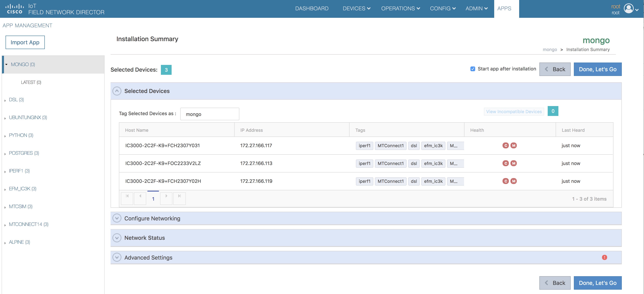Open the DEVICES menu dropdown
Viewport: 644px width, 294px height.
click(x=356, y=9)
